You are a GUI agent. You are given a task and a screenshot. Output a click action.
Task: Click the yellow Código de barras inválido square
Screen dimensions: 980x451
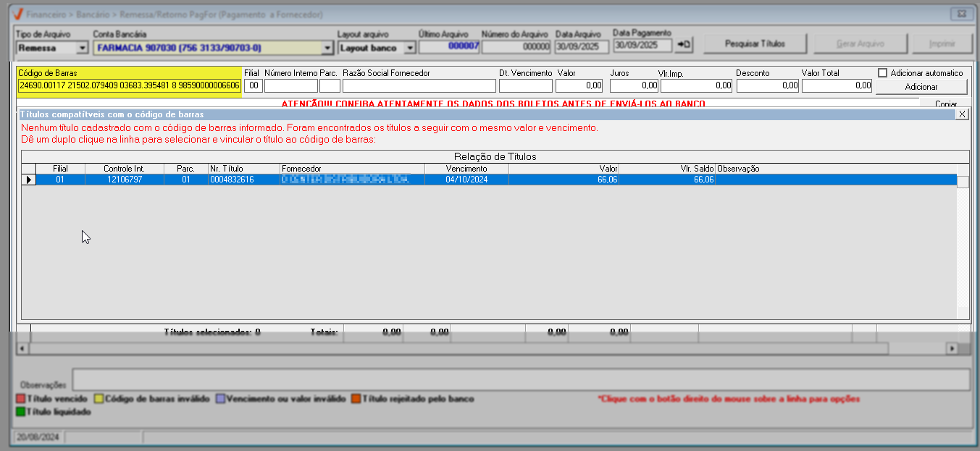pyautogui.click(x=99, y=399)
